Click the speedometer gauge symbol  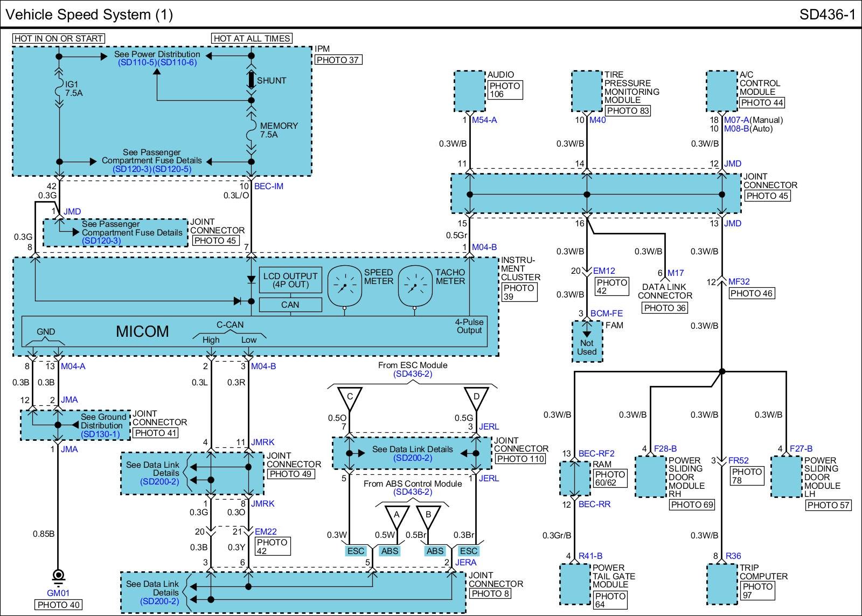tap(345, 285)
